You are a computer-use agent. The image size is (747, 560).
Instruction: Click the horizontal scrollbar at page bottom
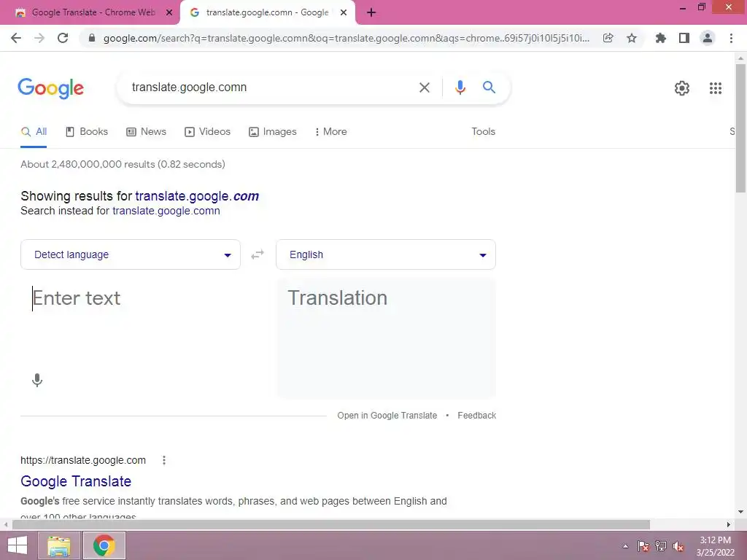pos(331,525)
